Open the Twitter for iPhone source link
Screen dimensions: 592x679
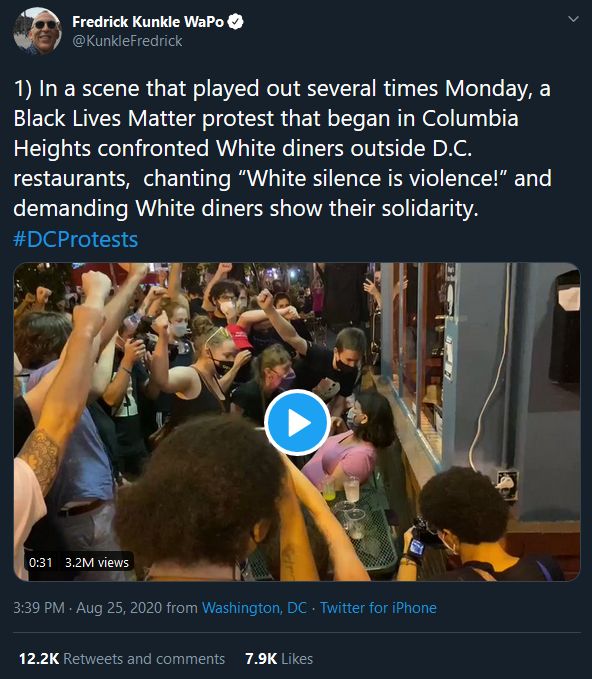[378, 608]
